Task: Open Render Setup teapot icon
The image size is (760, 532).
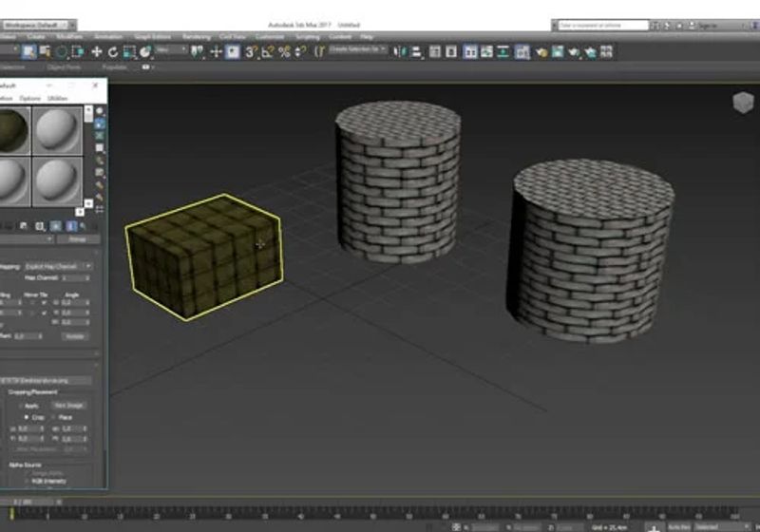Action: (x=541, y=52)
